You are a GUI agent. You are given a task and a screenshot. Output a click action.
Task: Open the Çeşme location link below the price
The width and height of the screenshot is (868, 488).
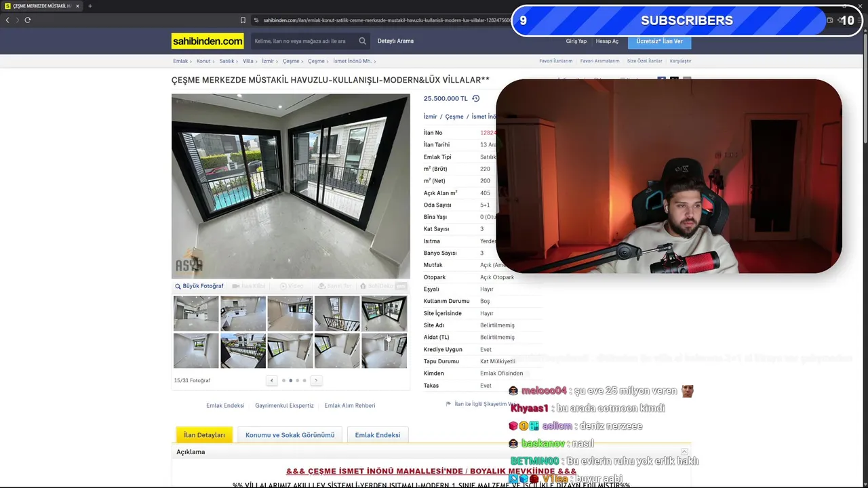pyautogui.click(x=454, y=117)
